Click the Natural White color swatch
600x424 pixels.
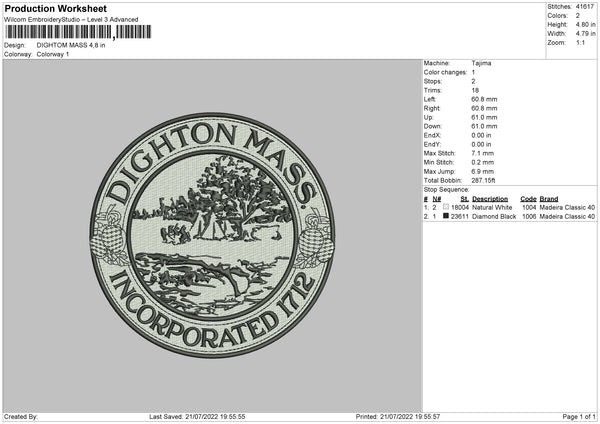pyautogui.click(x=446, y=207)
